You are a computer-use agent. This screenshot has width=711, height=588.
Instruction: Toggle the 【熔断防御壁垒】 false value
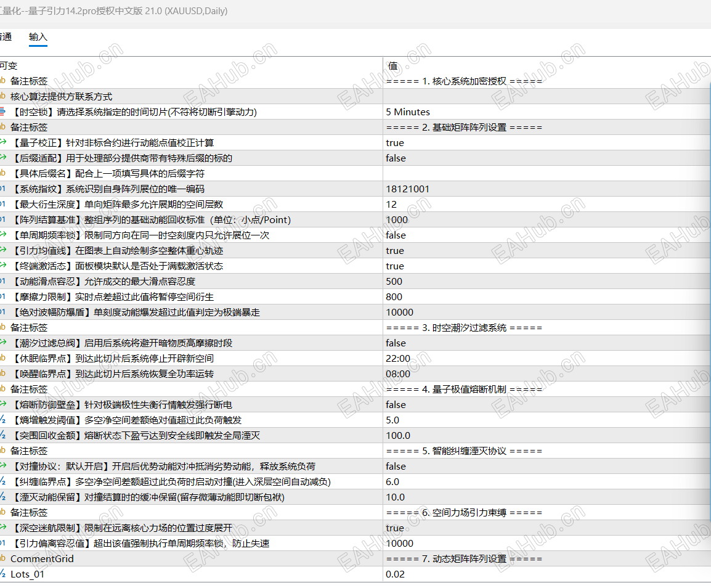click(x=396, y=405)
